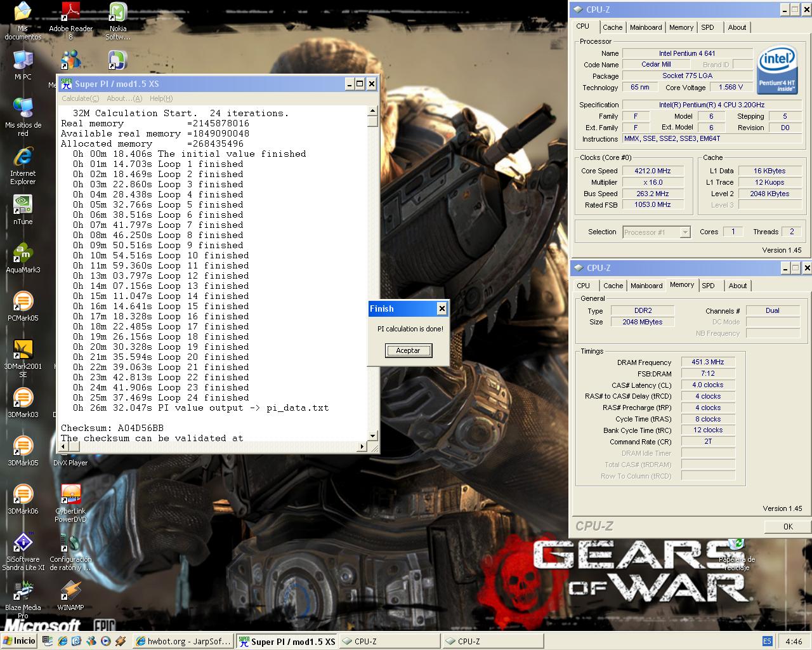Open the About...(A) menu in Super PI

pos(124,98)
